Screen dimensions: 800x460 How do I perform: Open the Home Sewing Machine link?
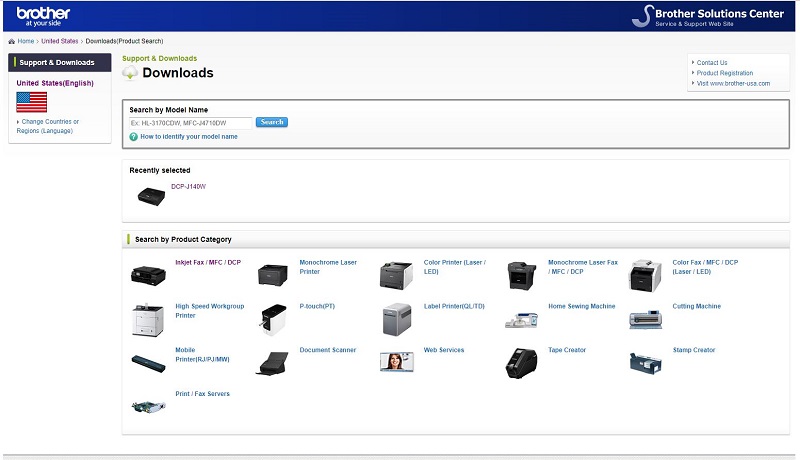pos(582,306)
